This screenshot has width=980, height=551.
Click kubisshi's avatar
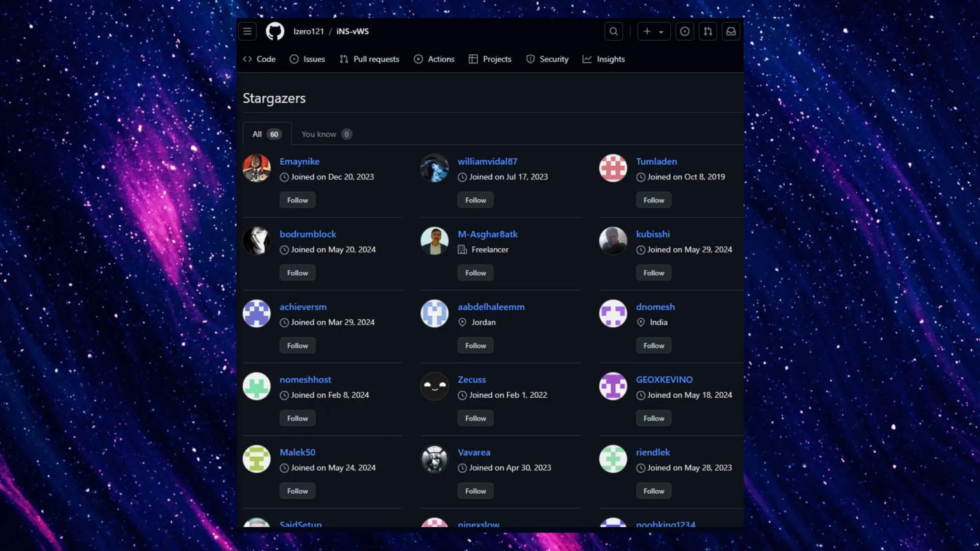613,241
